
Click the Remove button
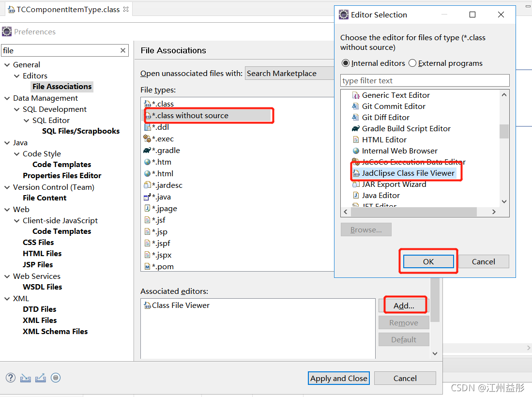coord(404,323)
